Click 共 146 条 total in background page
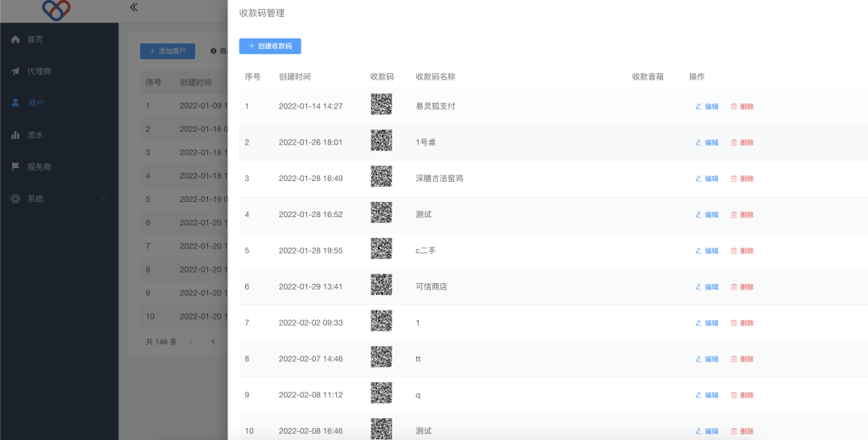The width and height of the screenshot is (868, 440). click(161, 342)
